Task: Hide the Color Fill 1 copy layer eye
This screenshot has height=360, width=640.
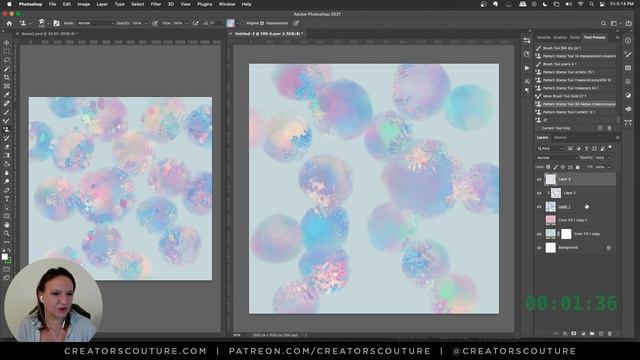Action: (539, 234)
